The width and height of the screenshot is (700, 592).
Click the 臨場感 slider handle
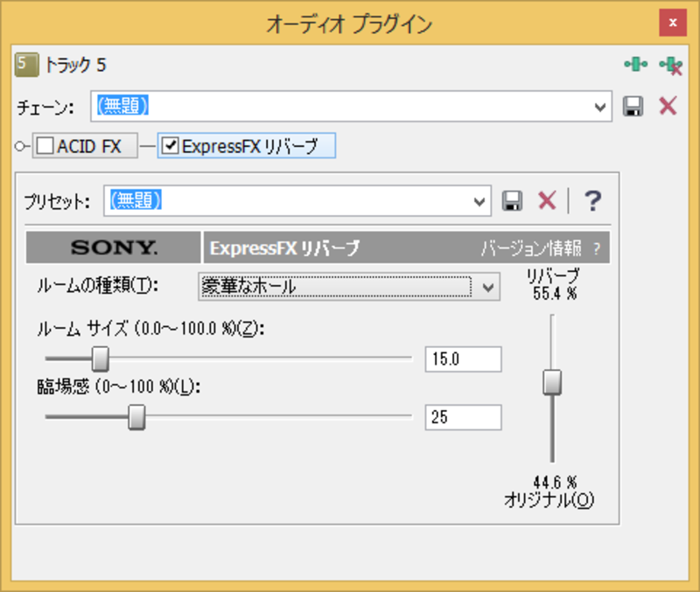click(x=136, y=417)
